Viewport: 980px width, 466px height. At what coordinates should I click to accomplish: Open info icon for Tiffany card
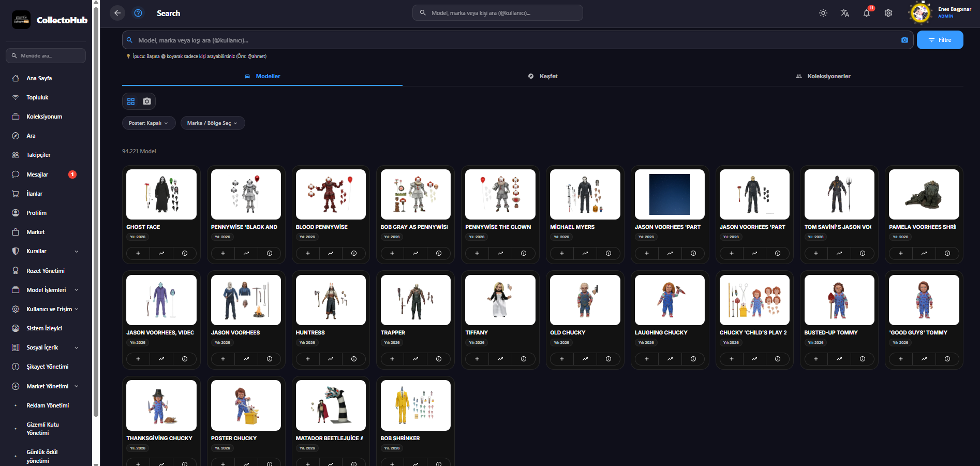[524, 359]
